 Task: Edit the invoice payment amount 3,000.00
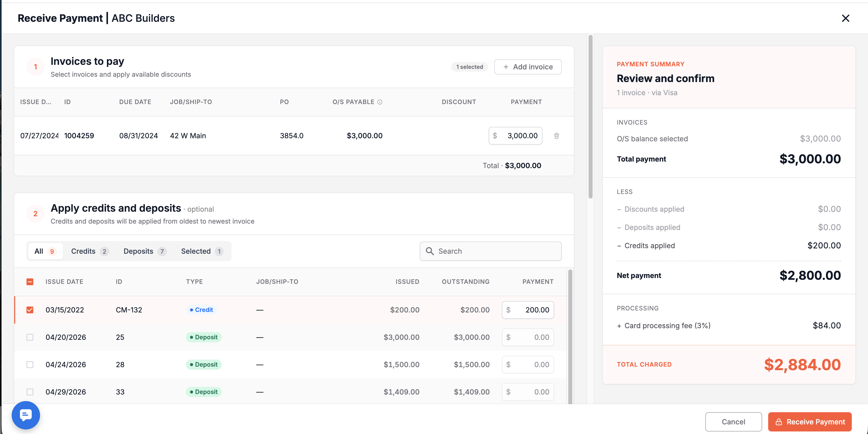515,136
